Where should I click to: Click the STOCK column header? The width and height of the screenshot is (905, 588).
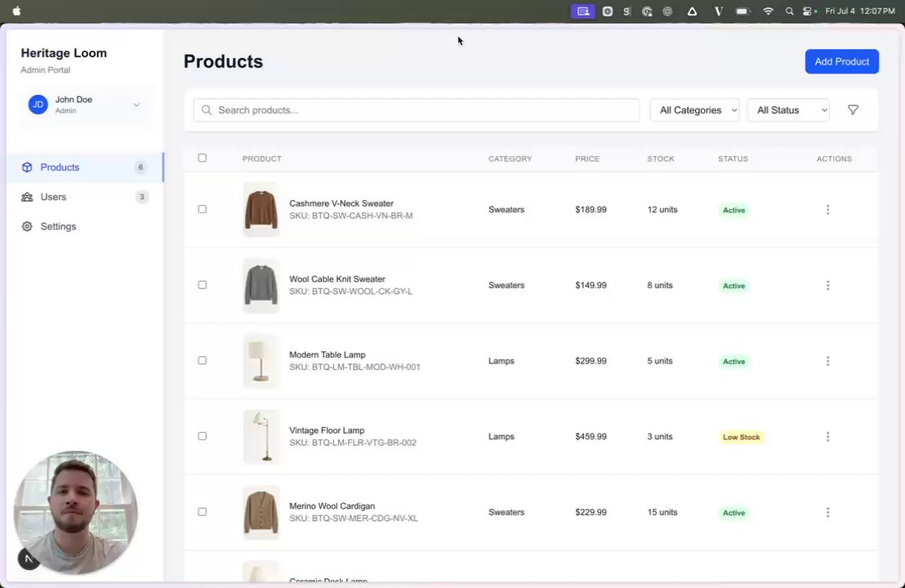click(660, 158)
